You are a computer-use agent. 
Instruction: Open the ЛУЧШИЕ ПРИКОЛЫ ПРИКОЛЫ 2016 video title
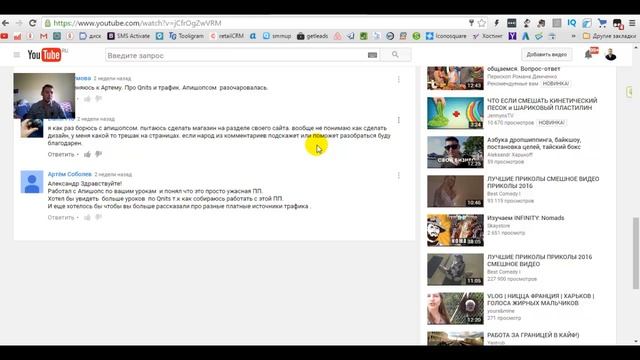(539, 260)
